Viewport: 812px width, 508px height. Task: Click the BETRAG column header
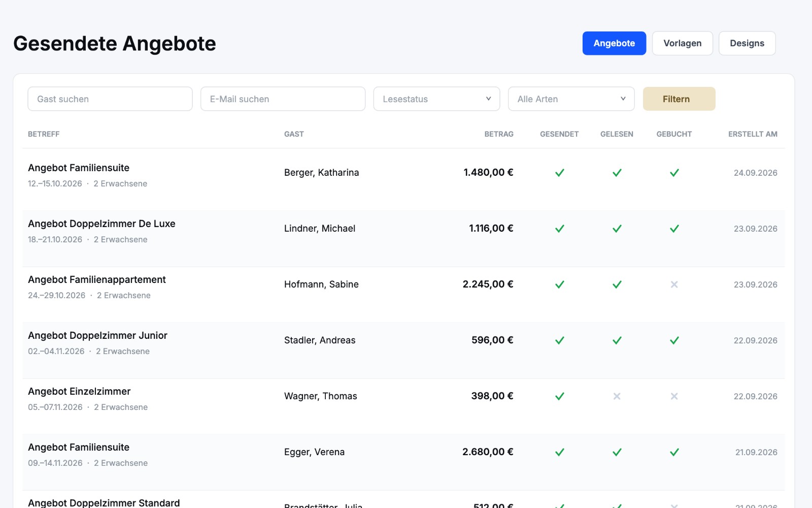pos(499,134)
